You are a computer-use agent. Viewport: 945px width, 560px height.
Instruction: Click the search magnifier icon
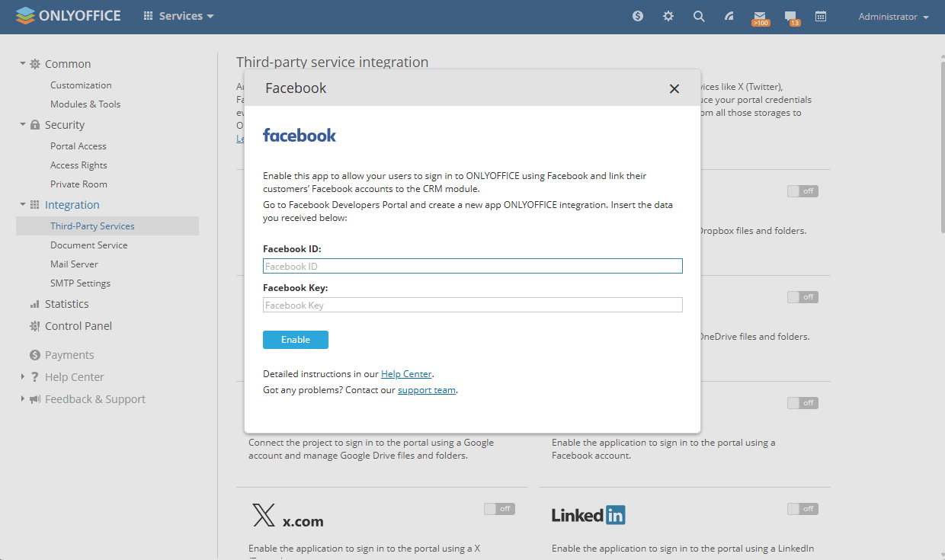[699, 16]
